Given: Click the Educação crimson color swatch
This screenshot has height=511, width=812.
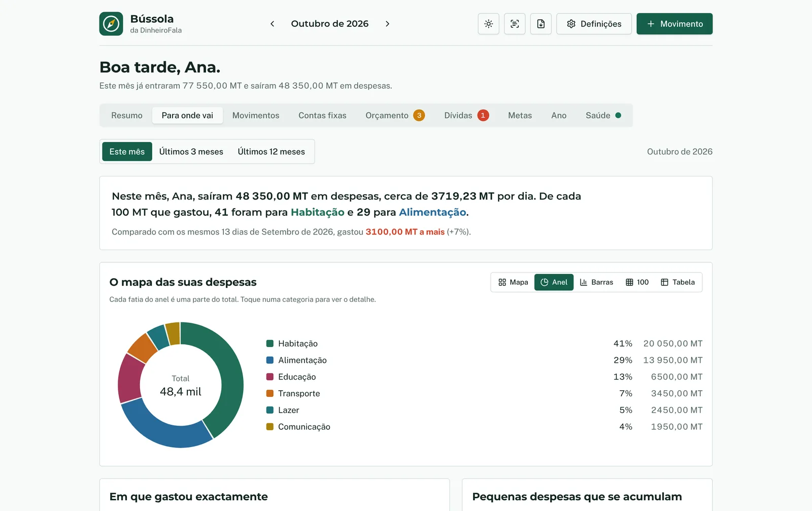Looking at the screenshot, I should click(270, 377).
